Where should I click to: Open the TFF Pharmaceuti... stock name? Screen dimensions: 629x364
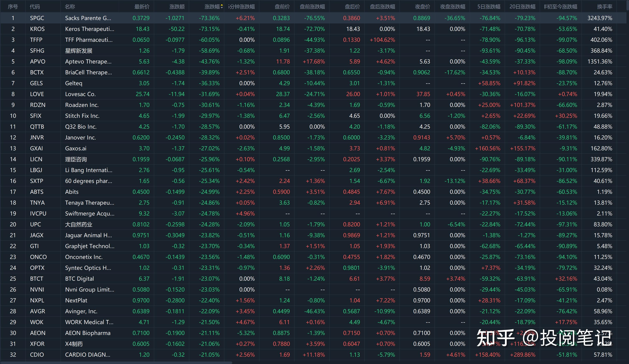[x=89, y=40]
